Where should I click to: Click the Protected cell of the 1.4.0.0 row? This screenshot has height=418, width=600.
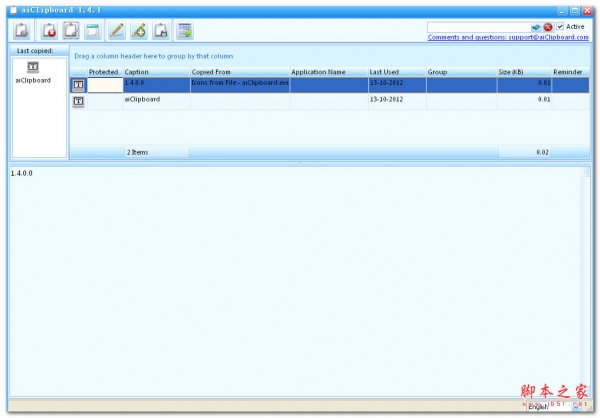click(x=105, y=85)
